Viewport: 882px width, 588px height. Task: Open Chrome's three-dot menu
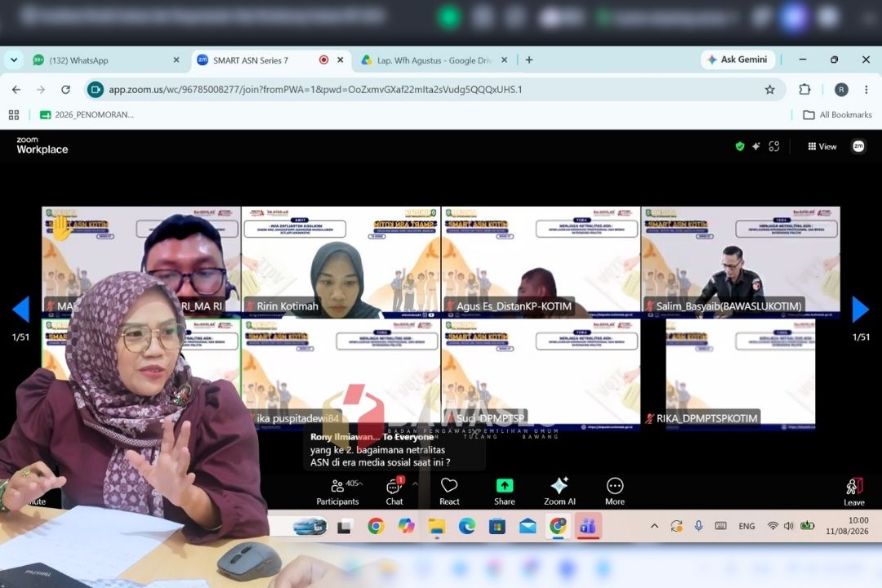pos(866,90)
